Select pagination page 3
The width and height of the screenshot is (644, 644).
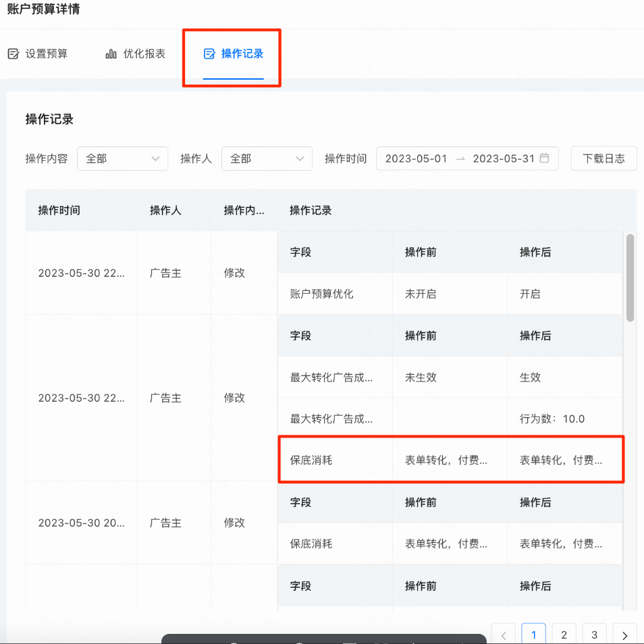[x=594, y=635]
